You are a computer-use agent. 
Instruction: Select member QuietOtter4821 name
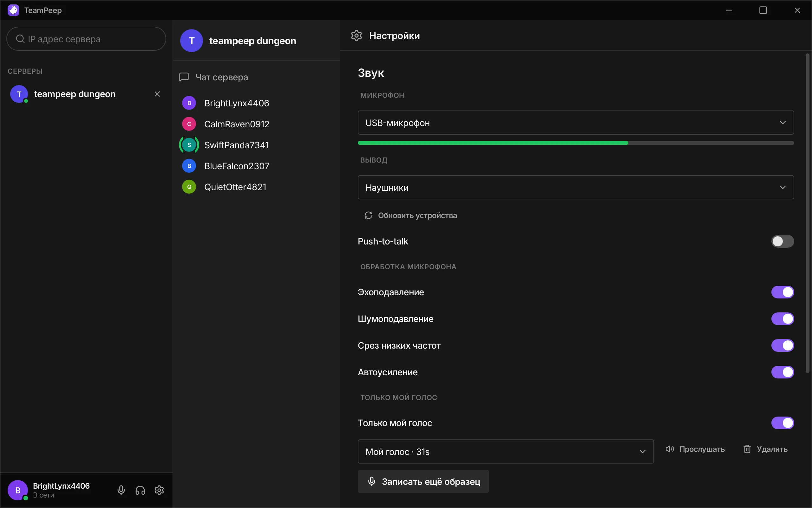point(235,187)
